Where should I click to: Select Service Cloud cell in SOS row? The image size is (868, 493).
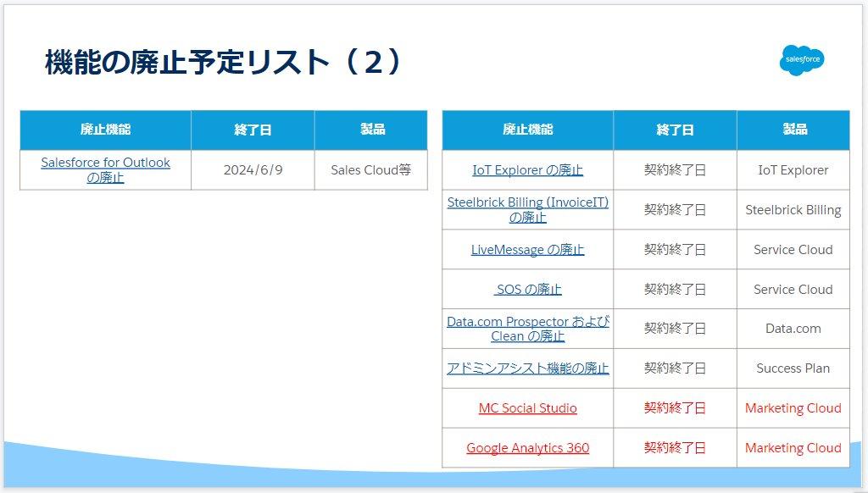pos(793,290)
